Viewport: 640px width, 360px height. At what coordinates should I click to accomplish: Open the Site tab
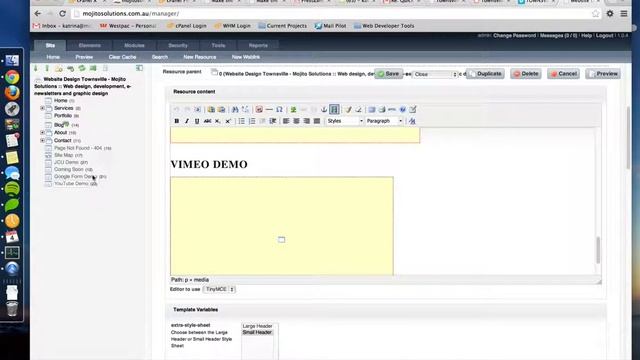50,45
